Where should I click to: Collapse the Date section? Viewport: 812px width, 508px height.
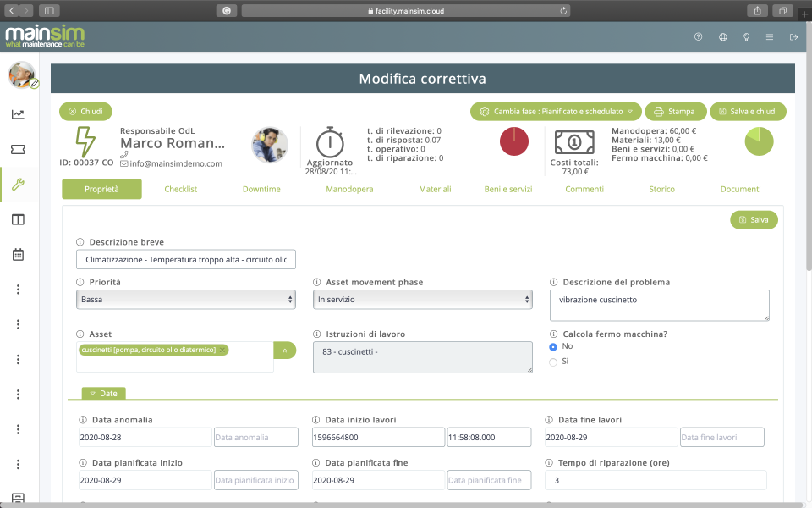103,393
